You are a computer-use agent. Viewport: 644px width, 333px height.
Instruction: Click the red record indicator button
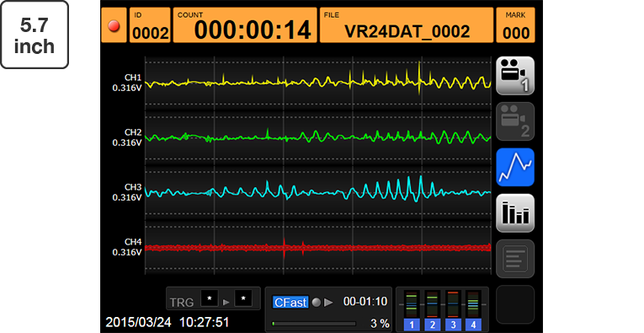click(x=114, y=25)
